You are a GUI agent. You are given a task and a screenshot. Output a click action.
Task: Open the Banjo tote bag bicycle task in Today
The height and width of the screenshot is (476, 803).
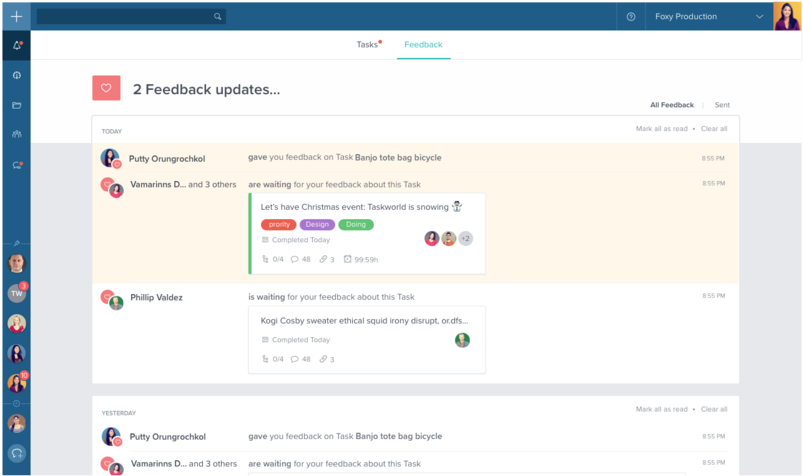[x=398, y=157]
